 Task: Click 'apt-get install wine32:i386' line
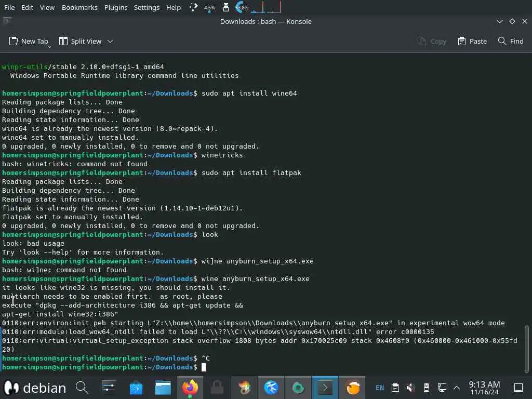[x=60, y=314]
